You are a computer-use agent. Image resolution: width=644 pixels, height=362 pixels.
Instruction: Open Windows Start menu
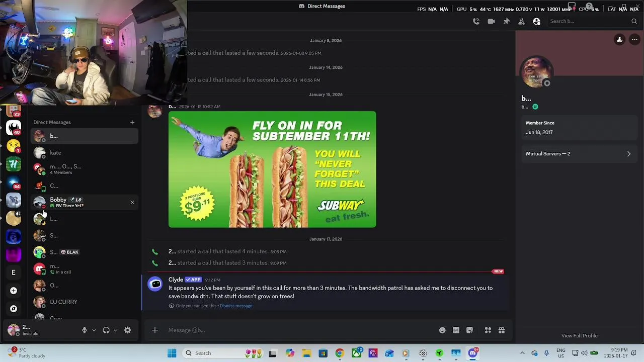pos(172,353)
